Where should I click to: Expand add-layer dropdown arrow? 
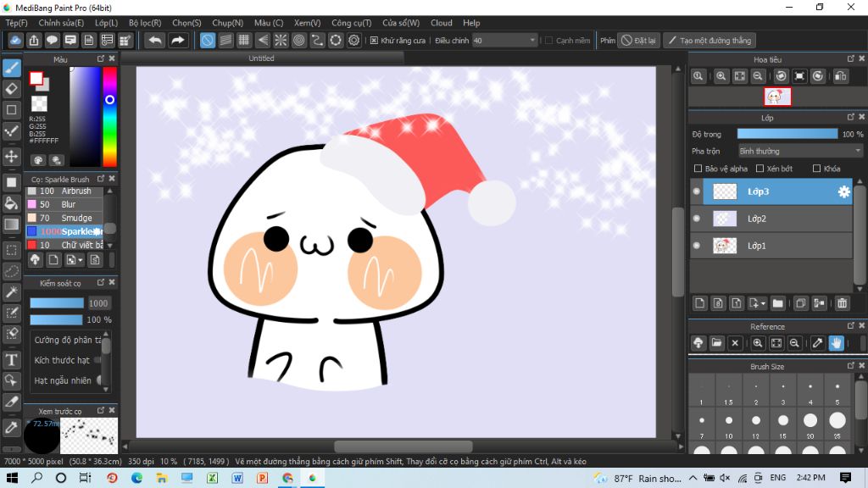pyautogui.click(x=763, y=304)
